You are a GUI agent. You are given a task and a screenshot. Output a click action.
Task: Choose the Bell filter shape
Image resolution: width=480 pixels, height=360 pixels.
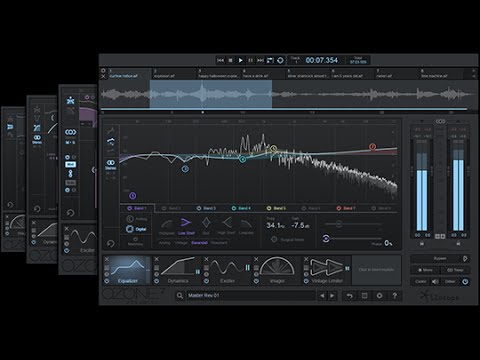(206, 226)
